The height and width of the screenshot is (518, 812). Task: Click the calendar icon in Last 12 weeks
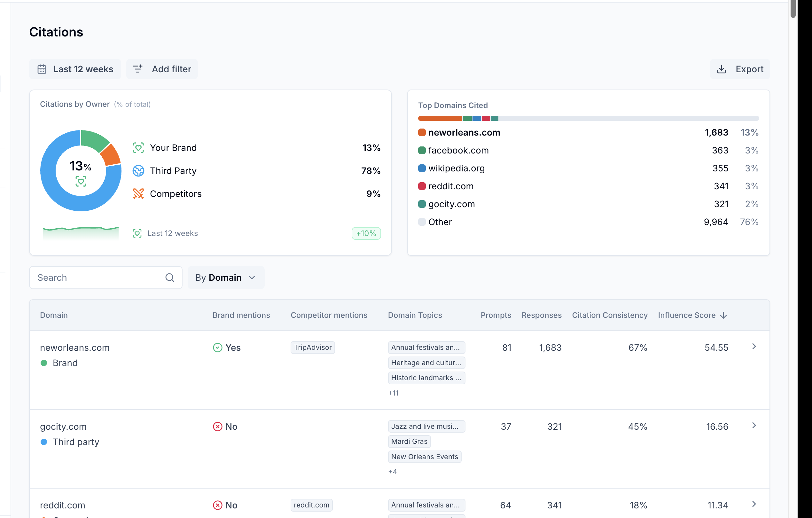(x=42, y=69)
